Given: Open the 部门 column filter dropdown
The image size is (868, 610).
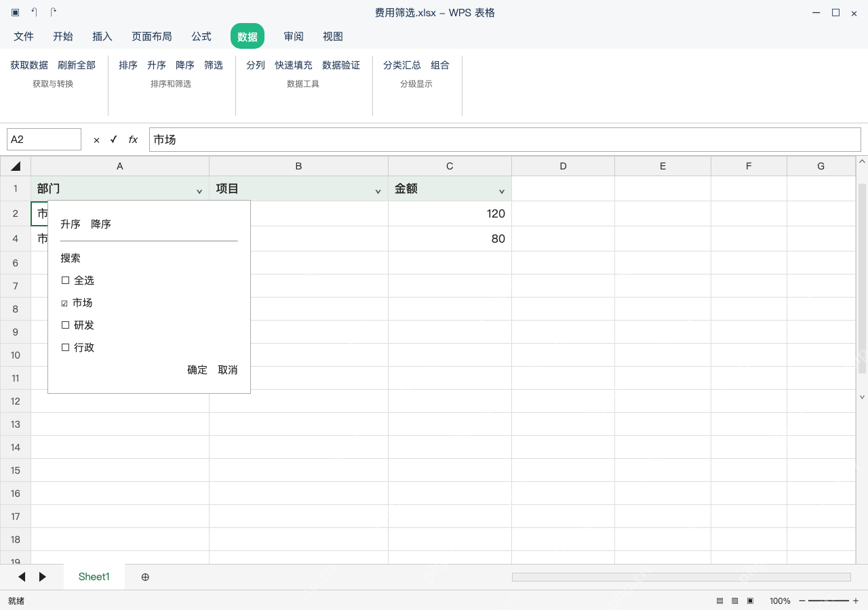Looking at the screenshot, I should click(199, 191).
